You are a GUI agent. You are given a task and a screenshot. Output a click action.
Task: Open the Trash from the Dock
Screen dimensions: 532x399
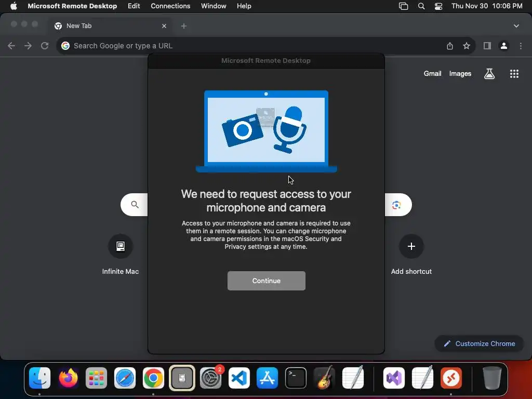491,378
